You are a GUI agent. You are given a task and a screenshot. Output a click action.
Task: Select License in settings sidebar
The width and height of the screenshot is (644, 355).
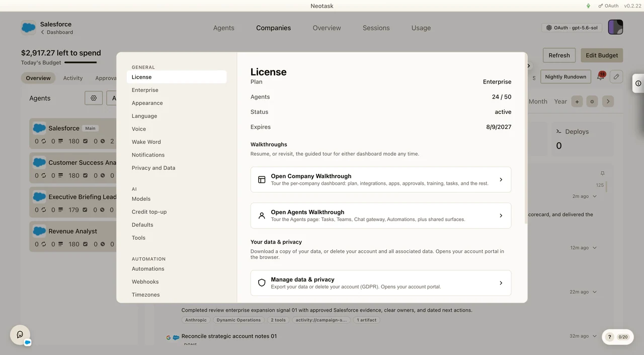[177, 77]
